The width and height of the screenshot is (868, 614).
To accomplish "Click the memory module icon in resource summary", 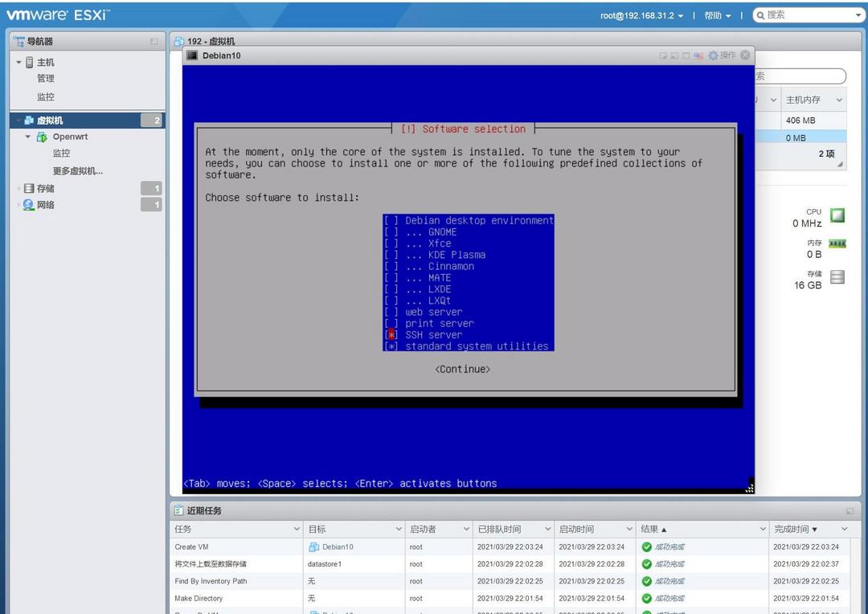I will tap(837, 244).
